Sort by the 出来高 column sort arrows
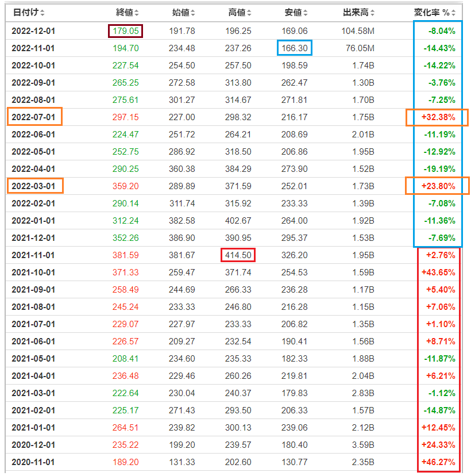The height and width of the screenshot is (476, 471). [372, 13]
